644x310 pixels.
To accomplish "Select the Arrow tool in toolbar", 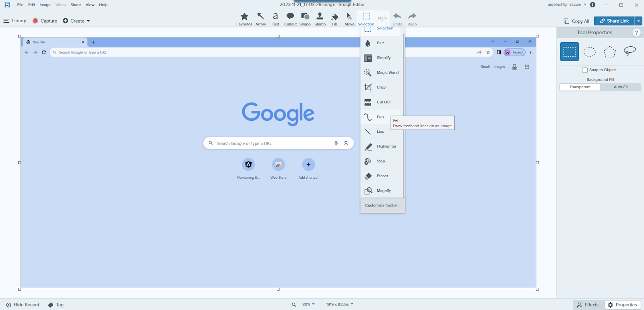I will (260, 19).
